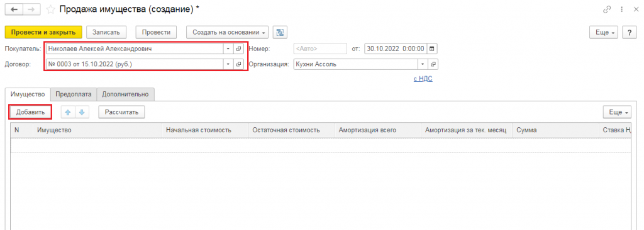The width and height of the screenshot is (644, 230).
Task: Click the Остаточная стоимость column header
Action: (x=292, y=130)
